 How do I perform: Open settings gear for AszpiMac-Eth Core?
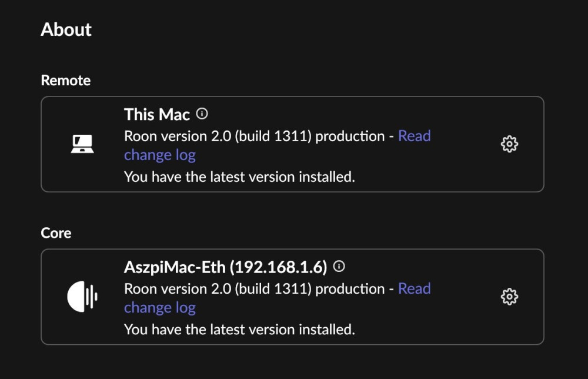(x=509, y=297)
